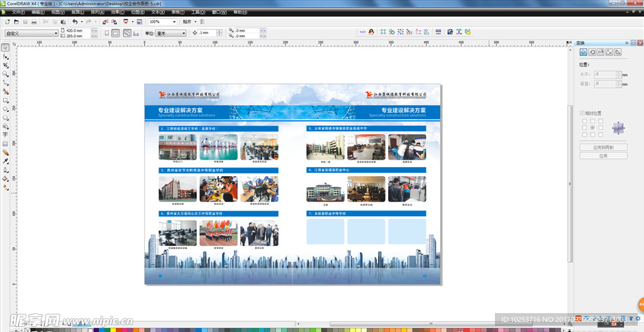
Task: Select the Eyedropper tool
Action: 5,161
